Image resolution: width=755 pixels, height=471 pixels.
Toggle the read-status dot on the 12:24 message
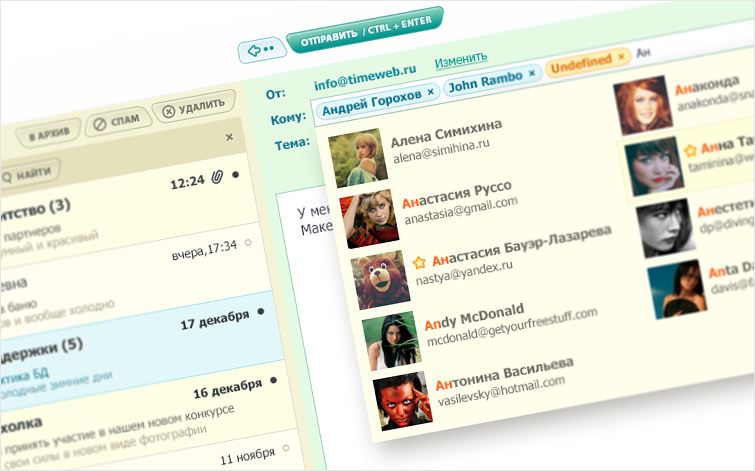pos(235,174)
